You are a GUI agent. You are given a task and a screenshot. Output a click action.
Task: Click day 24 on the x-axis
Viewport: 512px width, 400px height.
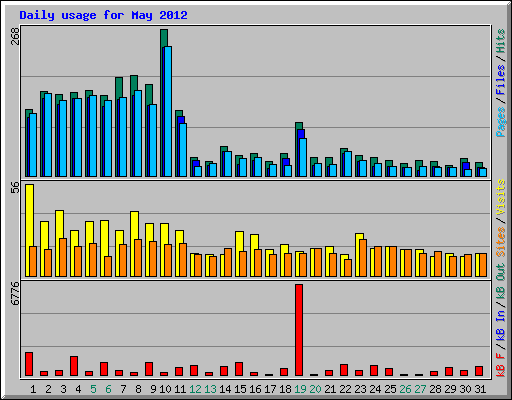click(x=375, y=389)
